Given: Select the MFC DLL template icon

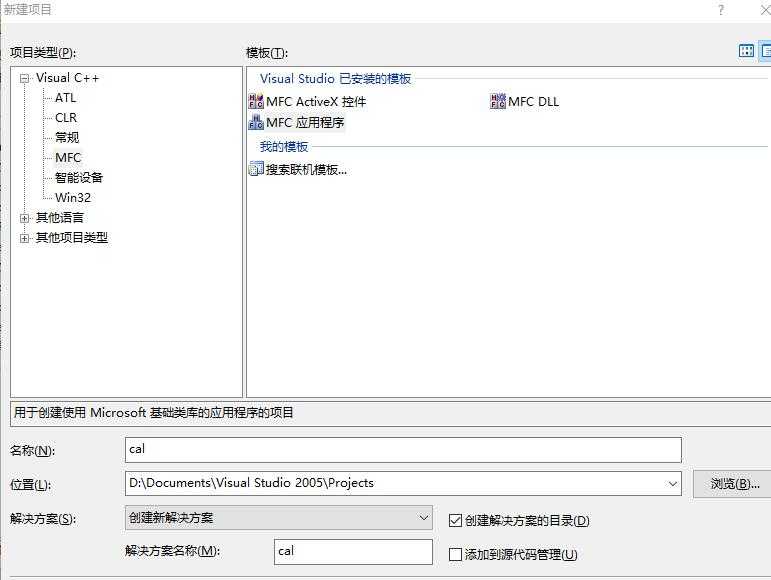Looking at the screenshot, I should pyautogui.click(x=498, y=101).
